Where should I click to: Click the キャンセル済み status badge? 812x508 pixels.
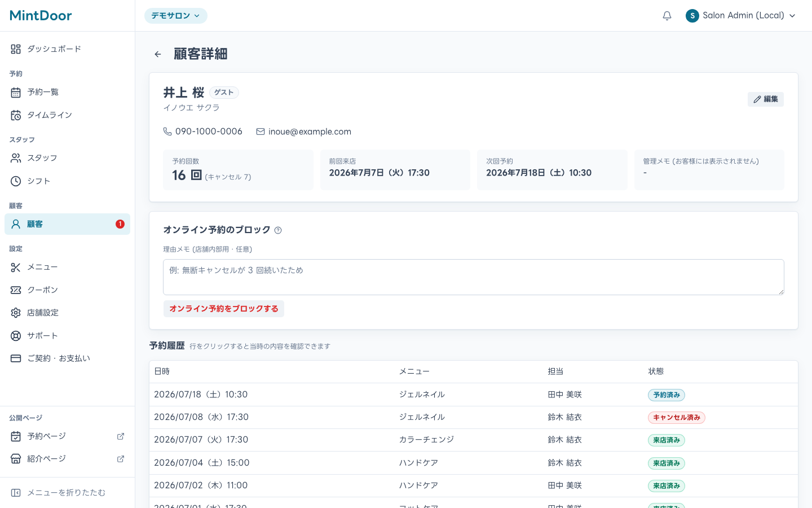point(677,418)
